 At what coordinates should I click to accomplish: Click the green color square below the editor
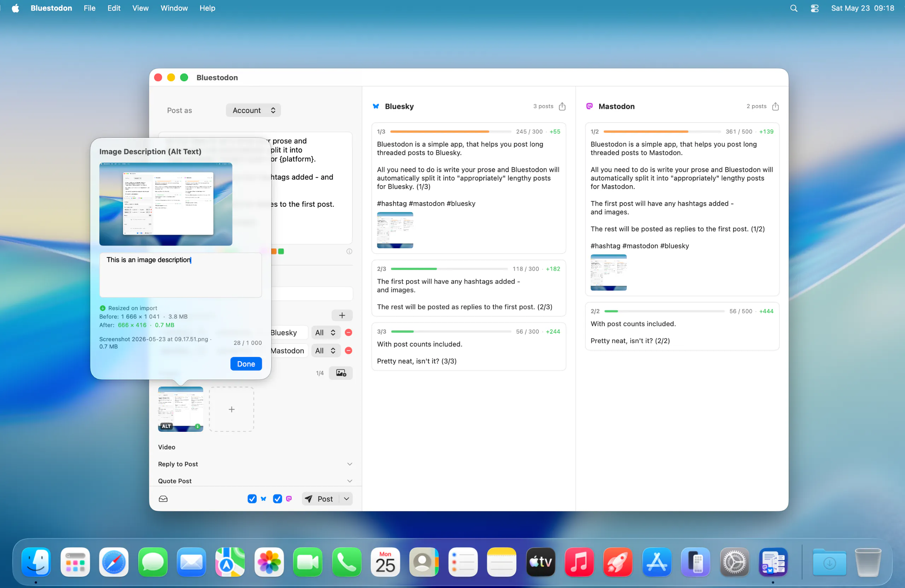click(x=281, y=251)
